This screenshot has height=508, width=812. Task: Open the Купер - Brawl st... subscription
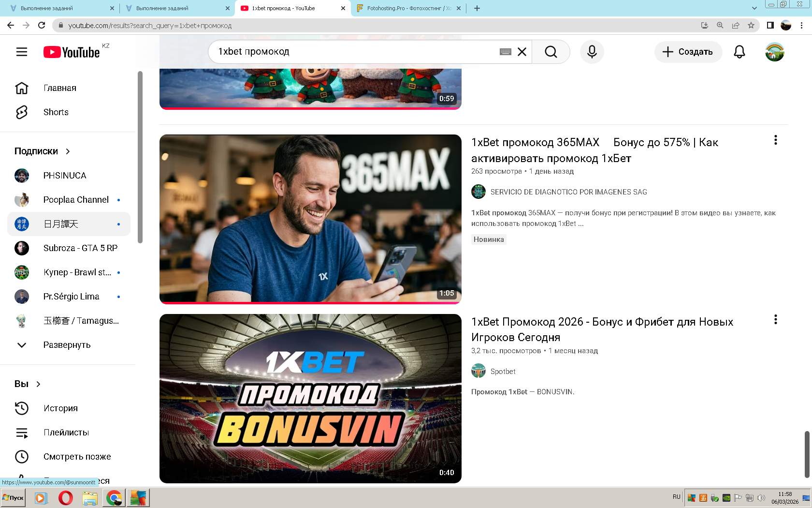coord(69,272)
